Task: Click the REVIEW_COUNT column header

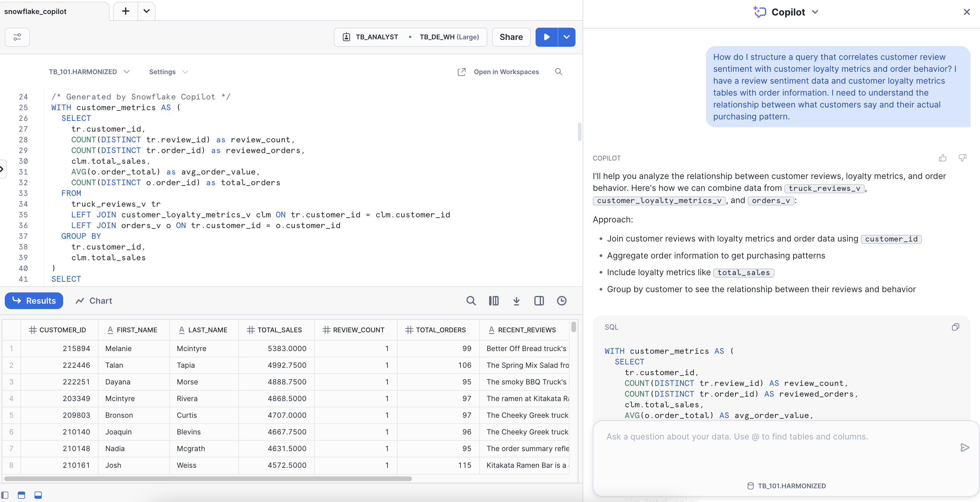Action: pos(355,330)
